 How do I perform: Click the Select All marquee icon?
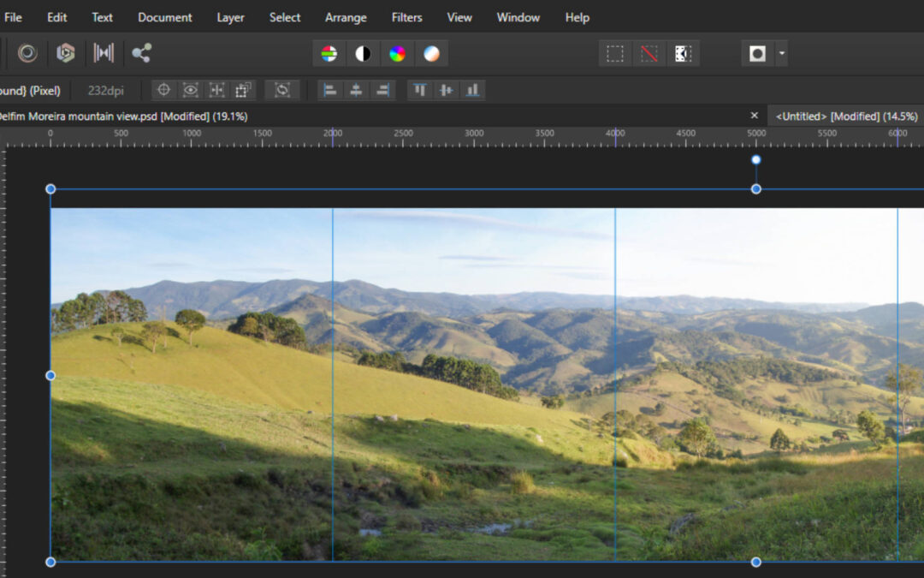coord(615,54)
